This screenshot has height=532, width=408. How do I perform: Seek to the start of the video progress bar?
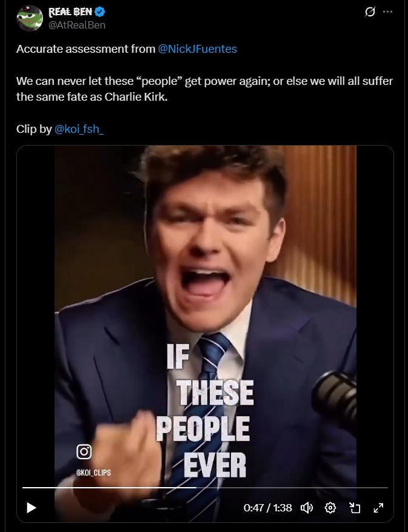pyautogui.click(x=24, y=488)
